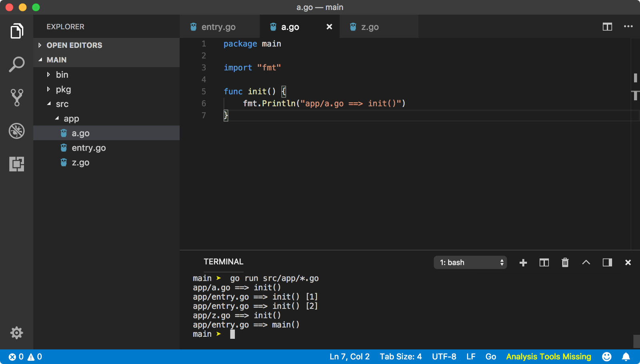640x364 pixels.
Task: Select the TERMINAL panel tab
Action: (x=223, y=262)
